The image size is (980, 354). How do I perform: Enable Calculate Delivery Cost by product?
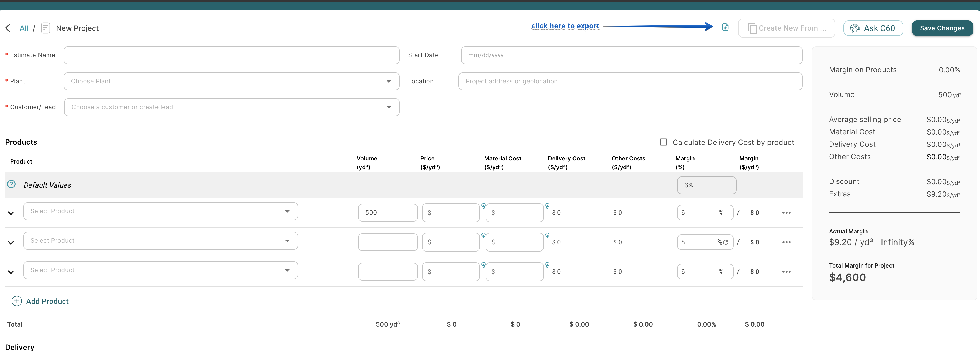point(664,142)
